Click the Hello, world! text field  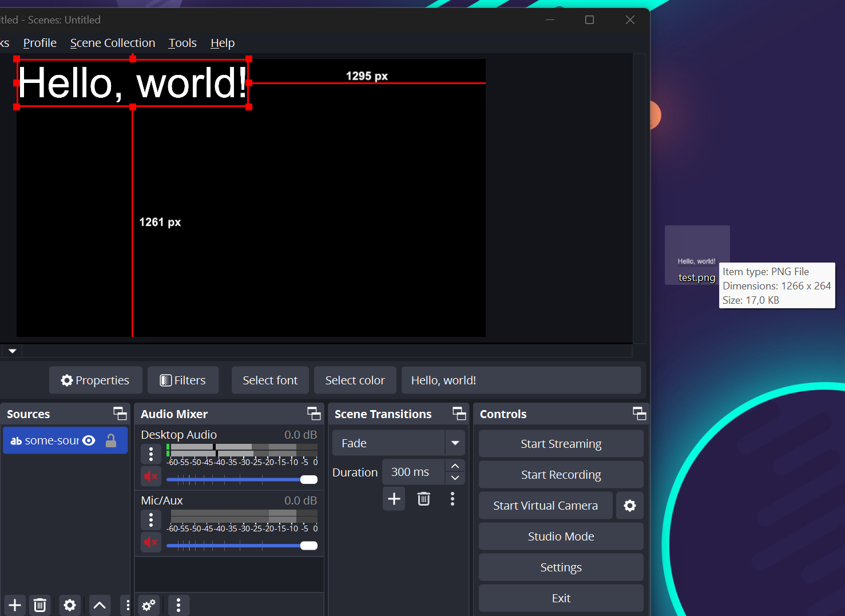click(x=521, y=380)
